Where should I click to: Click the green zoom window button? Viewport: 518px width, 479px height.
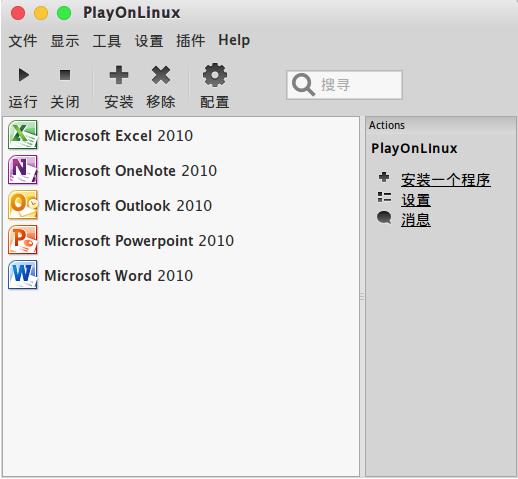pyautogui.click(x=64, y=13)
